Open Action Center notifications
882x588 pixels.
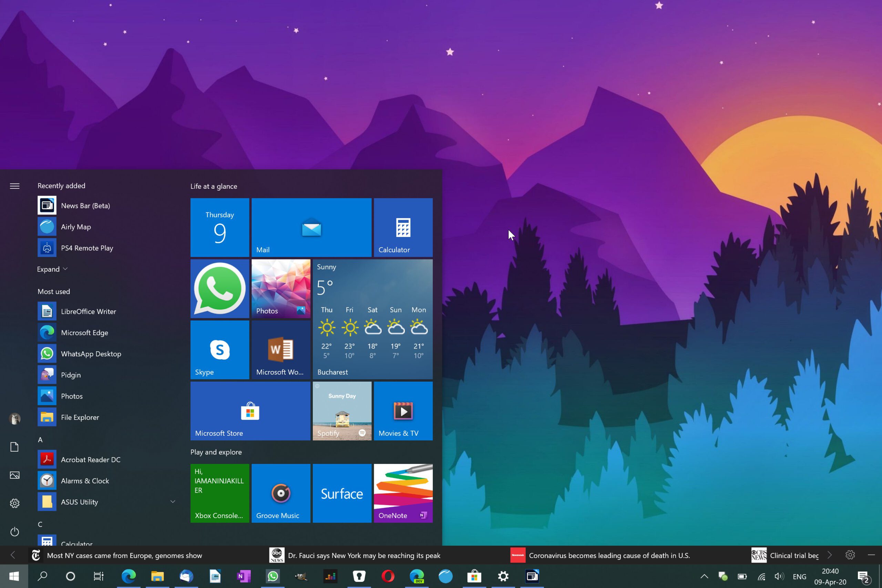pyautogui.click(x=864, y=577)
